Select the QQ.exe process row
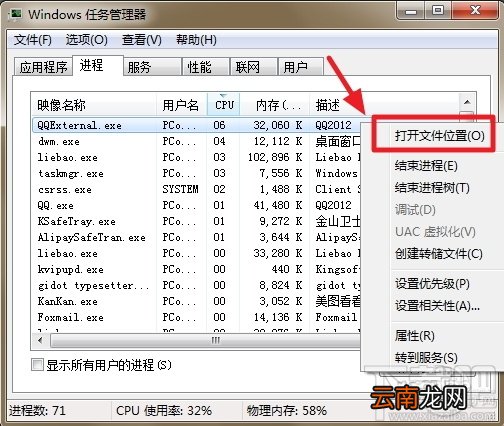 coord(197,205)
